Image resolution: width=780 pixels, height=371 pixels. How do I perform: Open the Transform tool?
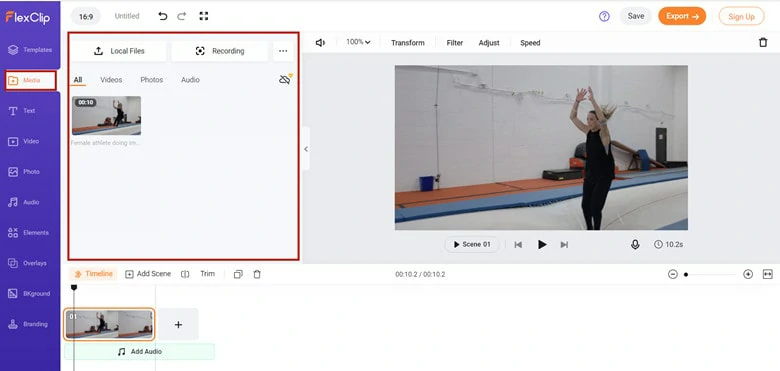[407, 43]
